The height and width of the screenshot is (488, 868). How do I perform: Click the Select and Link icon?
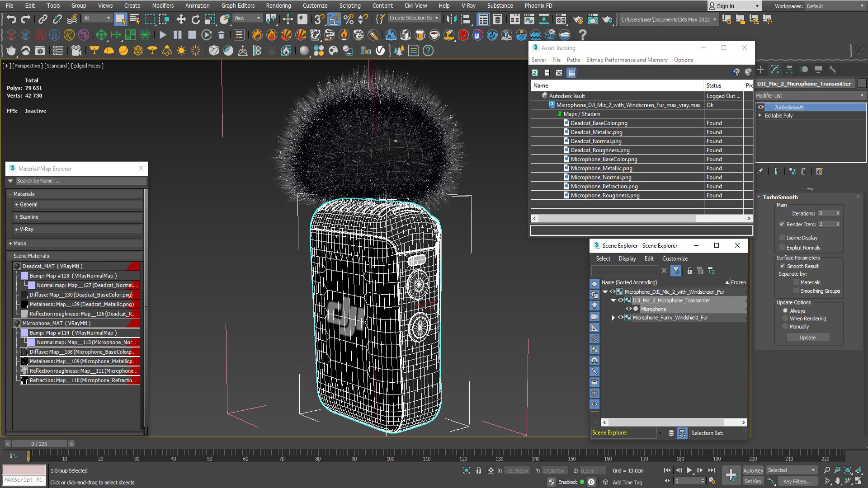coord(42,19)
